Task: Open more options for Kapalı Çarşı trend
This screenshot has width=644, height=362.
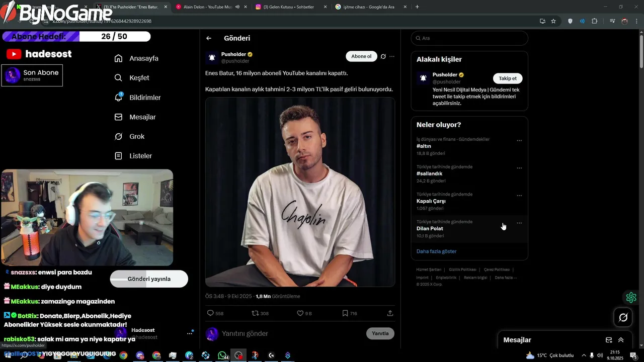Action: click(x=519, y=196)
